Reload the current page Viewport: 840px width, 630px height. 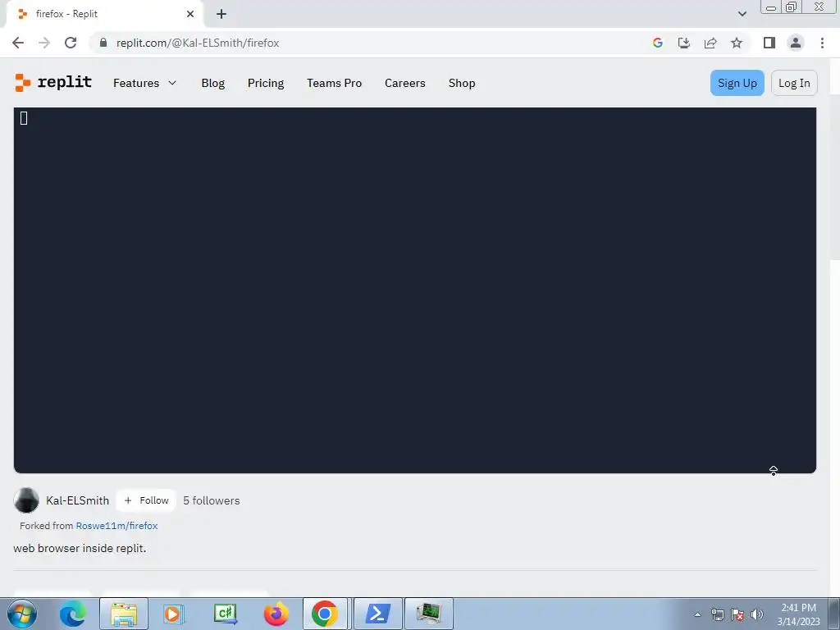click(71, 43)
